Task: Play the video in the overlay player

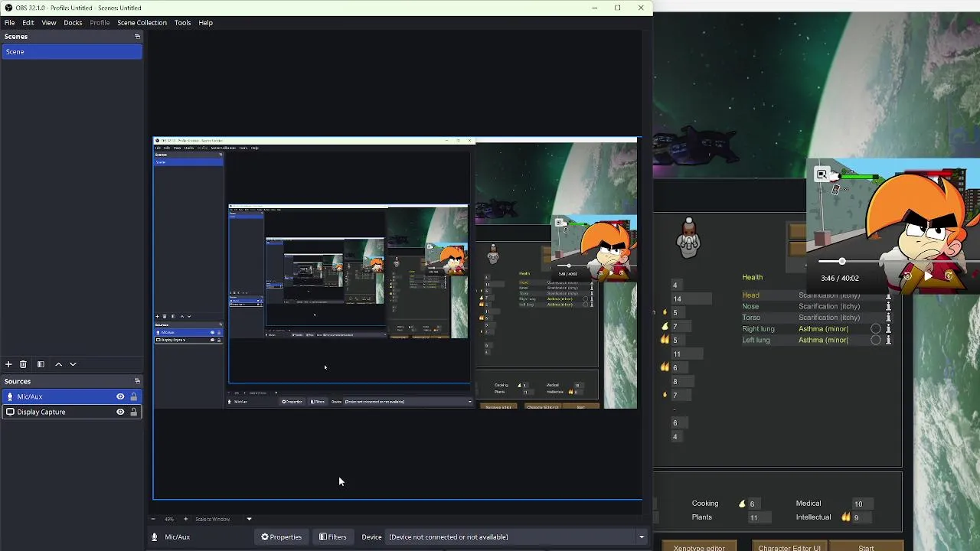Action: [928, 276]
